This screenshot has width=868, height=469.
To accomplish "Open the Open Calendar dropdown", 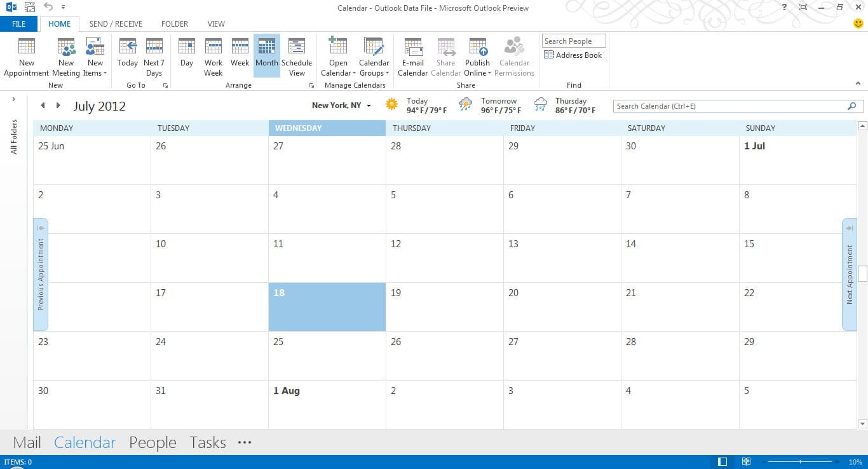I will 338,57.
